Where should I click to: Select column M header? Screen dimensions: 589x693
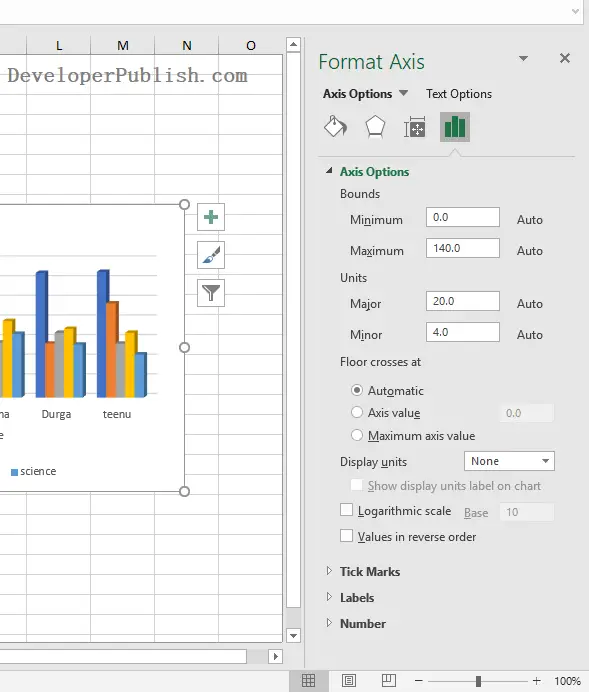[x=123, y=46]
